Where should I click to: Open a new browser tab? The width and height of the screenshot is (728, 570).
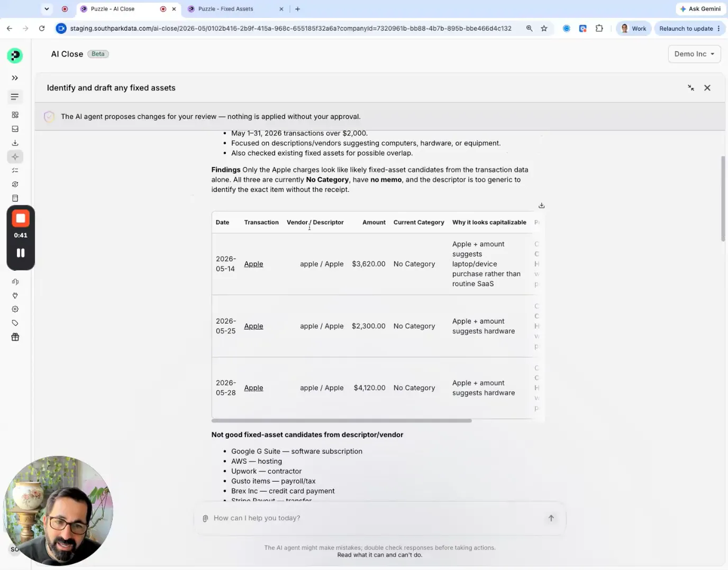pos(297,9)
